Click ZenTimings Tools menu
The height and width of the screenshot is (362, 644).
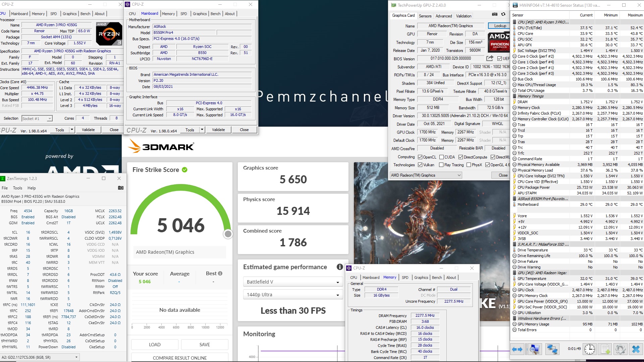[17, 188]
